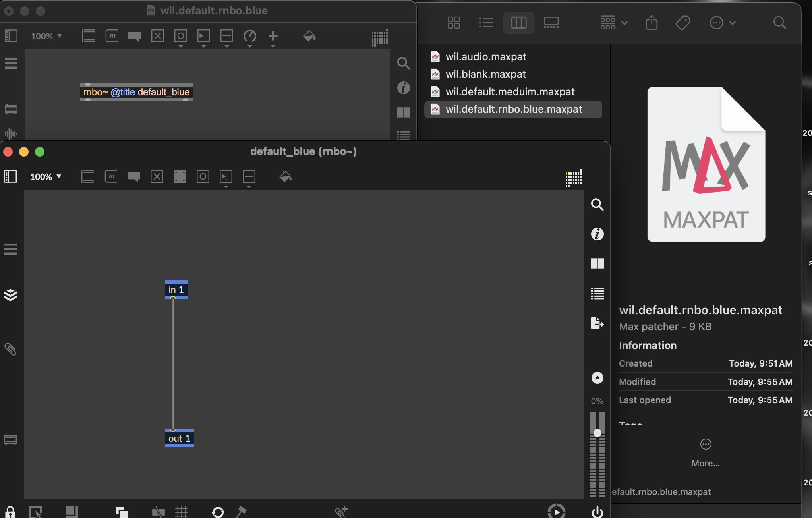Click the overlapping windows icon in bottom bar

(122, 512)
